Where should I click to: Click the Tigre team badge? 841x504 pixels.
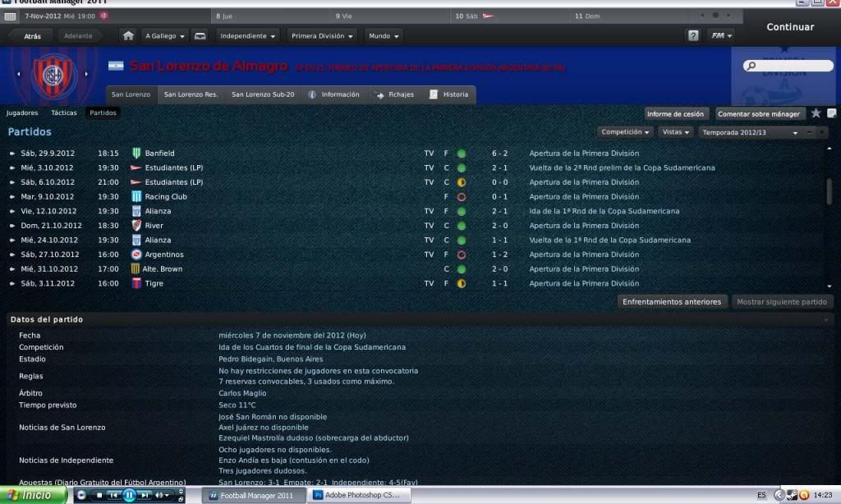pos(136,284)
